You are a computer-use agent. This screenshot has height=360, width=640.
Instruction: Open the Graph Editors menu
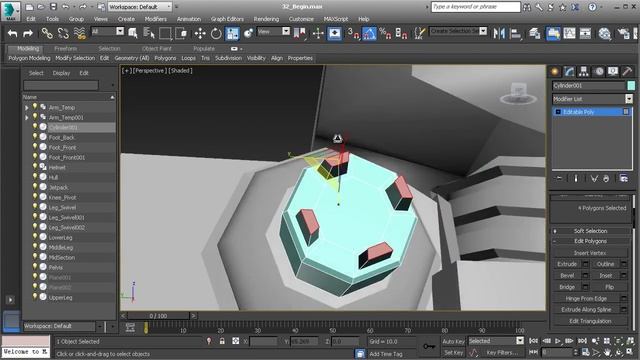227,19
